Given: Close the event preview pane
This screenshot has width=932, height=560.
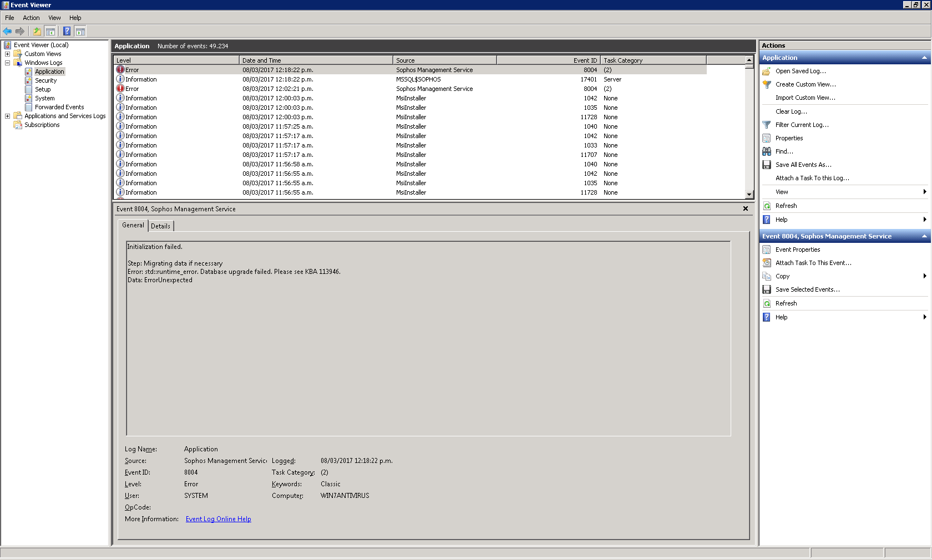Looking at the screenshot, I should [x=746, y=208].
